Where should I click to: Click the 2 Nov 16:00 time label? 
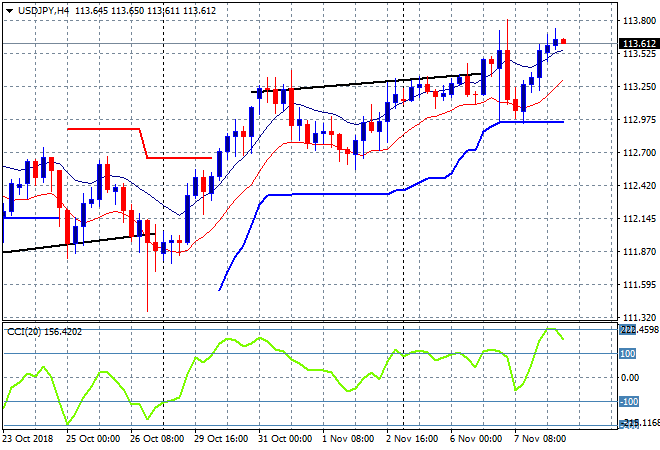[x=412, y=439]
